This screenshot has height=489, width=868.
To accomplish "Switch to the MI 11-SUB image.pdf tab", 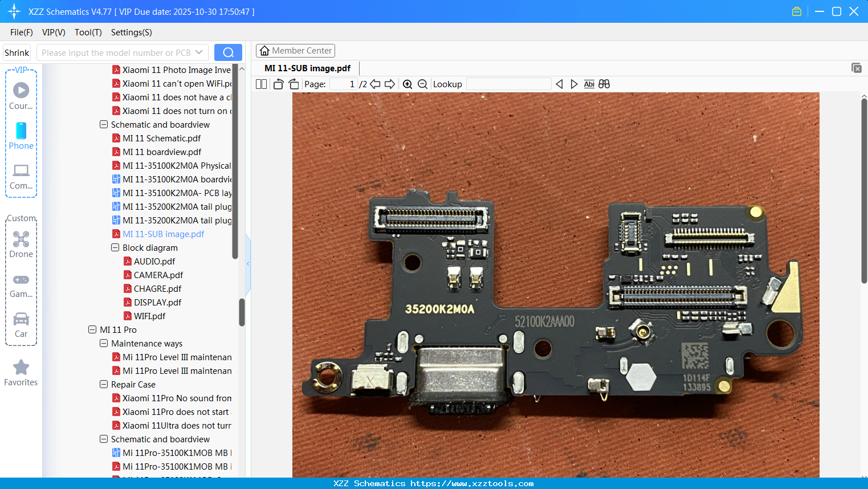I will point(307,68).
